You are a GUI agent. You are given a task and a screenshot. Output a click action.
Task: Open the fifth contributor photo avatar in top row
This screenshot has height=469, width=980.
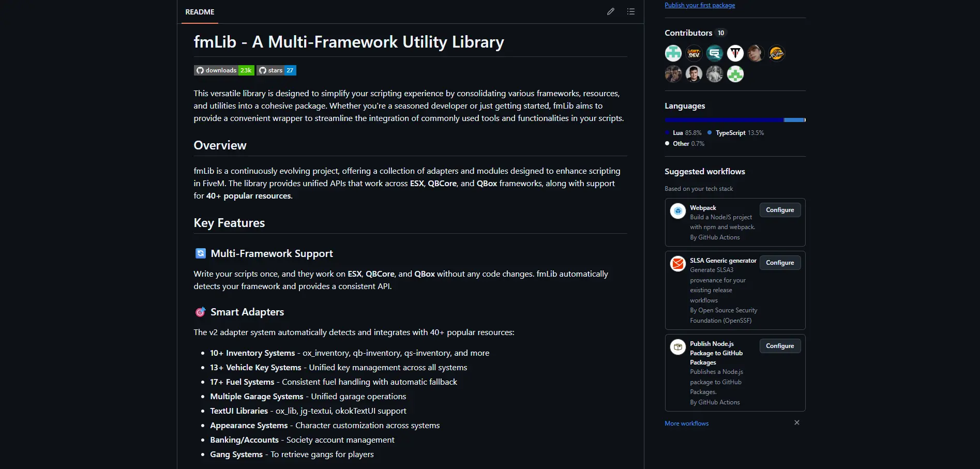pyautogui.click(x=756, y=53)
